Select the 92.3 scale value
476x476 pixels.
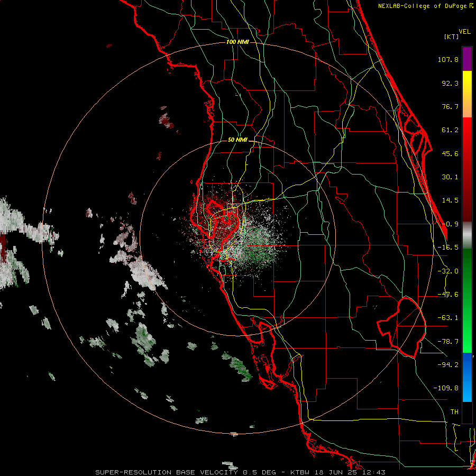[x=450, y=83]
